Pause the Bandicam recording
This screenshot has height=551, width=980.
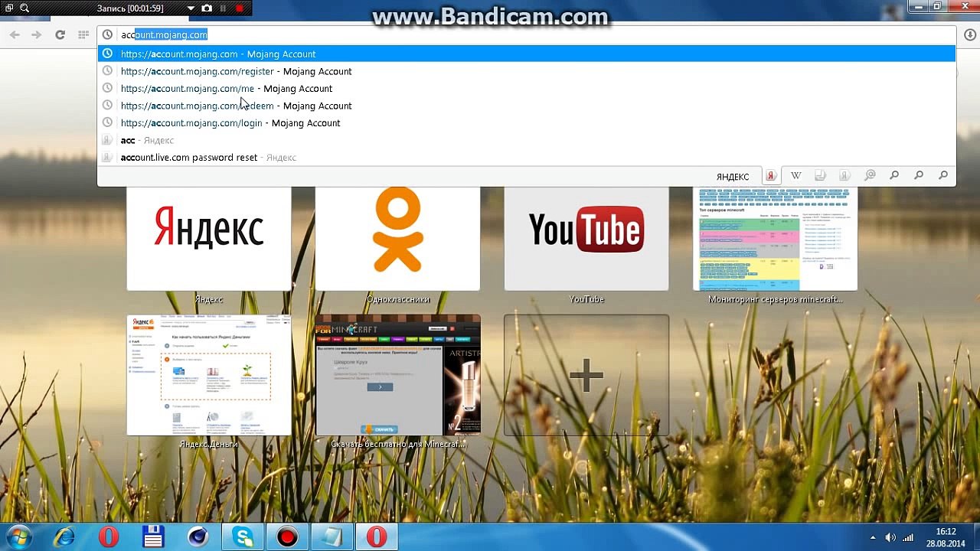click(223, 8)
